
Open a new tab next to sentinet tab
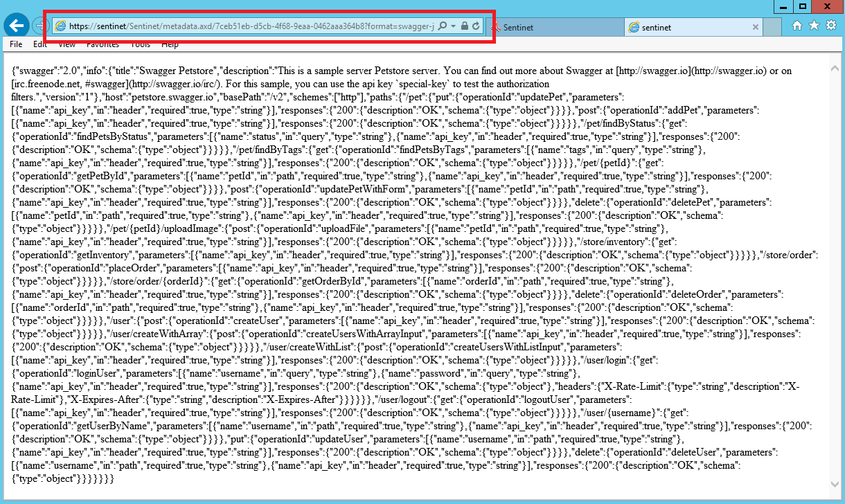774,27
